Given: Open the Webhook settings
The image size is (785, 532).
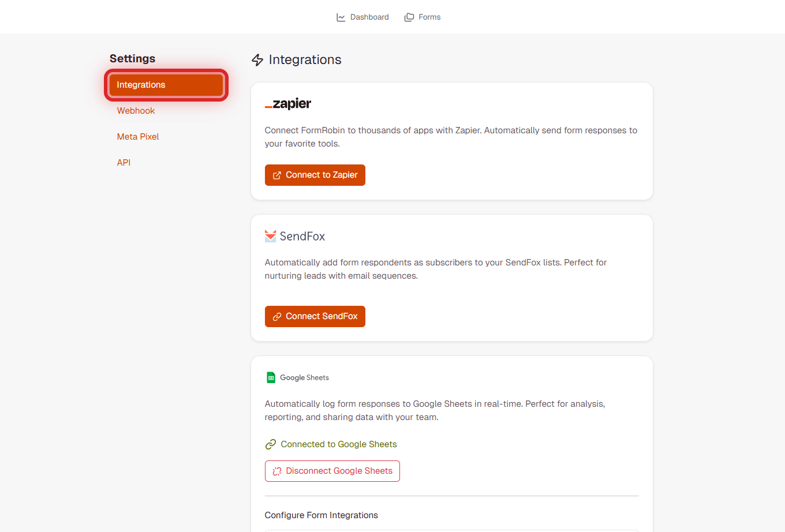Looking at the screenshot, I should 136,110.
